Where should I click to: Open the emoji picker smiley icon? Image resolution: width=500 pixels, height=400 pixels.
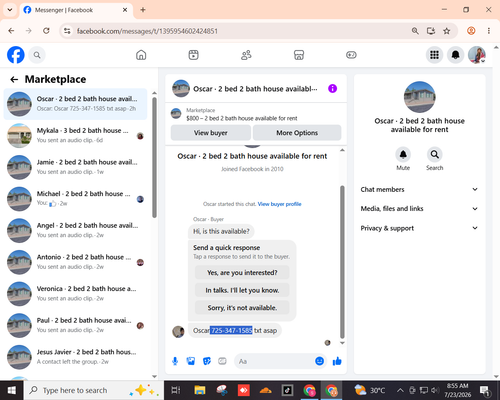coord(319,361)
